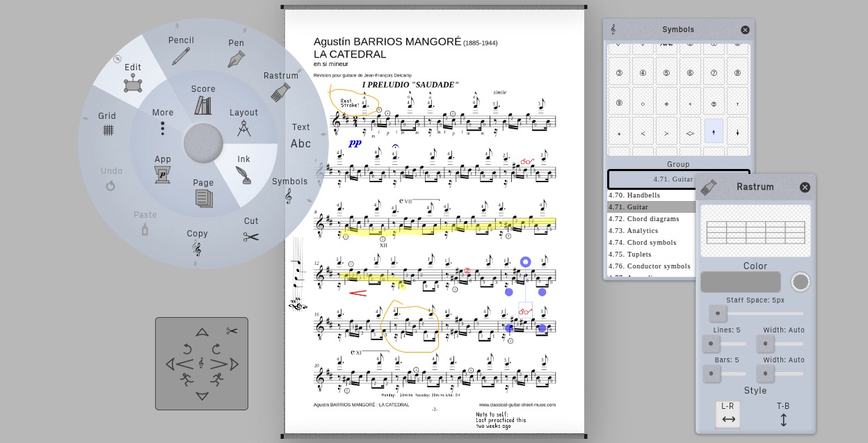The width and height of the screenshot is (868, 443).
Task: Click the Lines: 5 slider handle
Action: click(x=711, y=344)
